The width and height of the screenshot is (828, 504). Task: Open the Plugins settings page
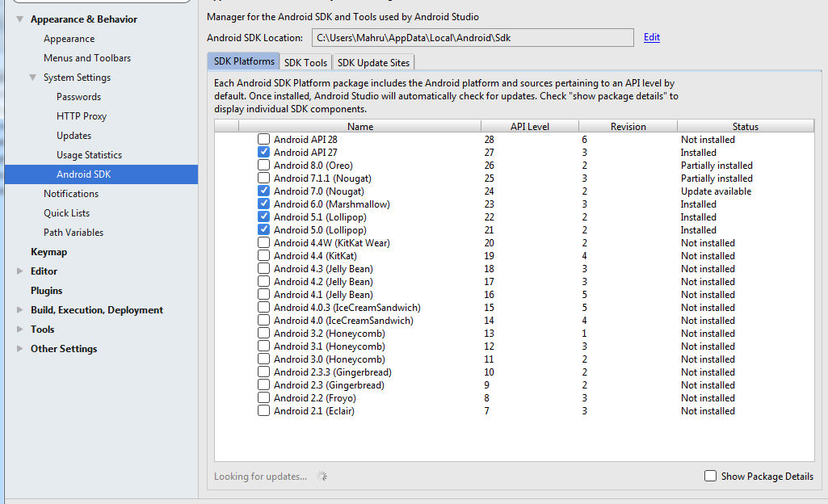[46, 291]
